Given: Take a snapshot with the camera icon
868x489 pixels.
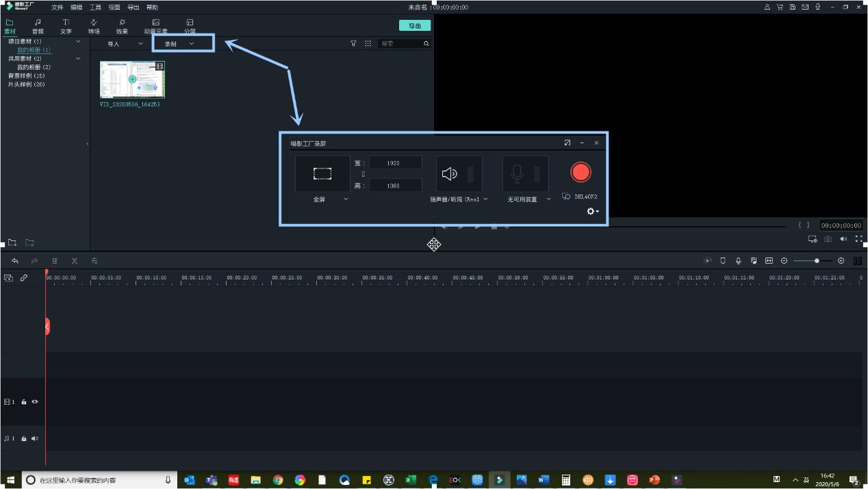Looking at the screenshot, I should tap(828, 239).
